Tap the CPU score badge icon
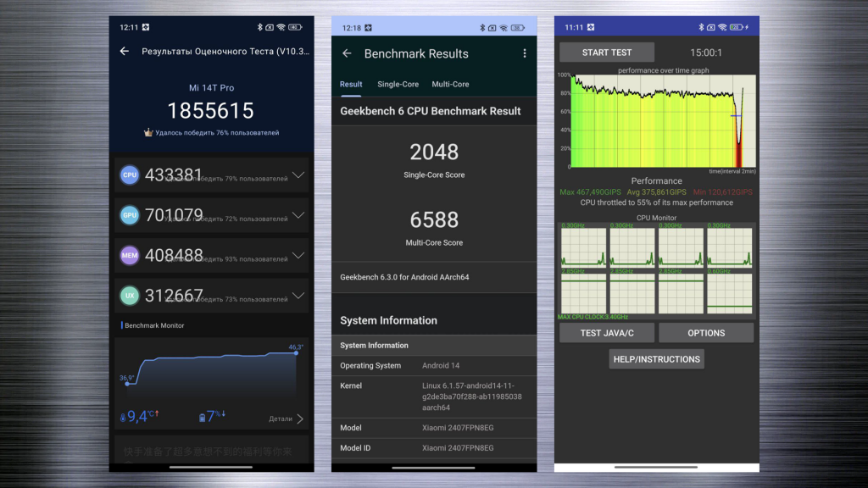868x488 pixels. coord(130,175)
